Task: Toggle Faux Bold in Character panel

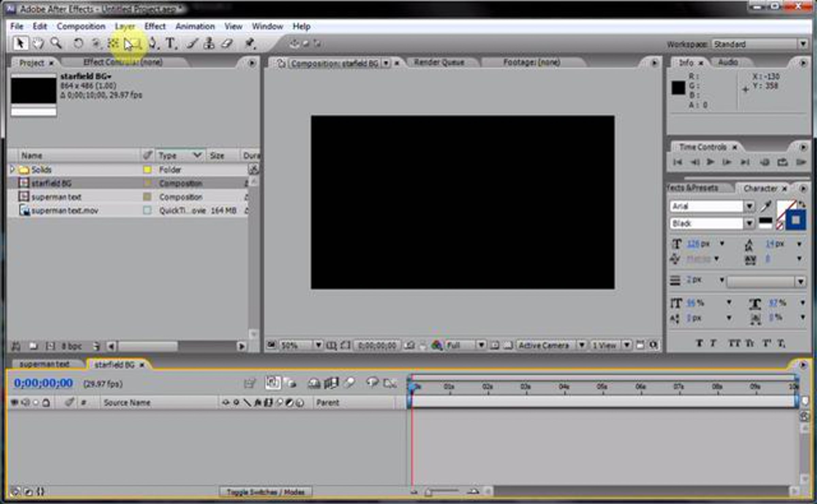Action: [x=699, y=343]
